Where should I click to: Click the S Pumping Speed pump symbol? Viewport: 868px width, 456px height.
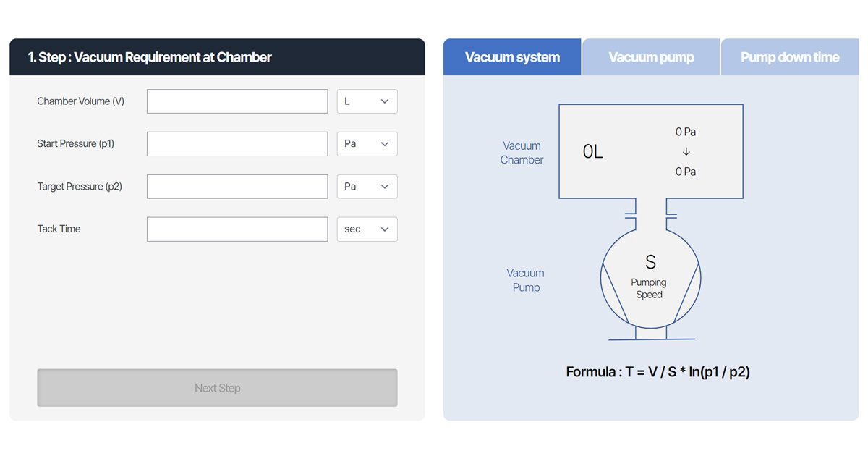pos(650,277)
